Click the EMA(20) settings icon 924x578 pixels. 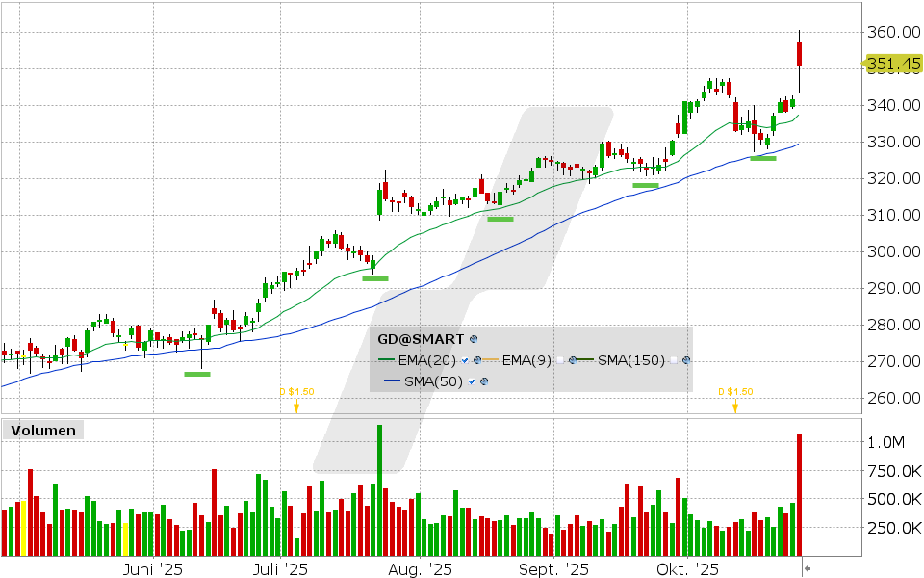click(476, 360)
